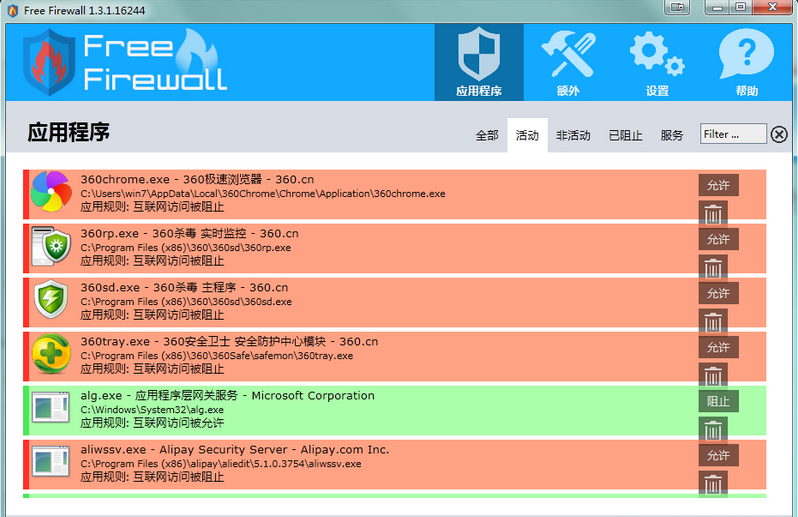This screenshot has height=517, width=798.
Task: Open the 额外 tools section
Action: (x=567, y=63)
